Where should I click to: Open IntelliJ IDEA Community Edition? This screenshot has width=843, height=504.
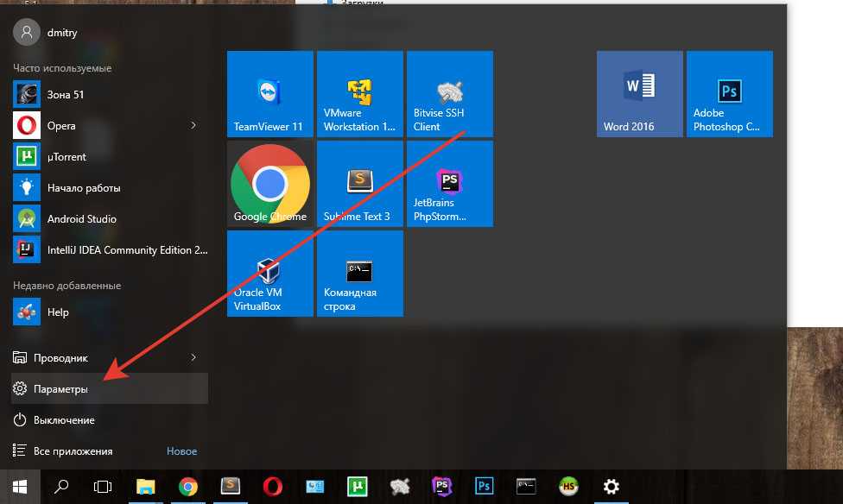(110, 250)
